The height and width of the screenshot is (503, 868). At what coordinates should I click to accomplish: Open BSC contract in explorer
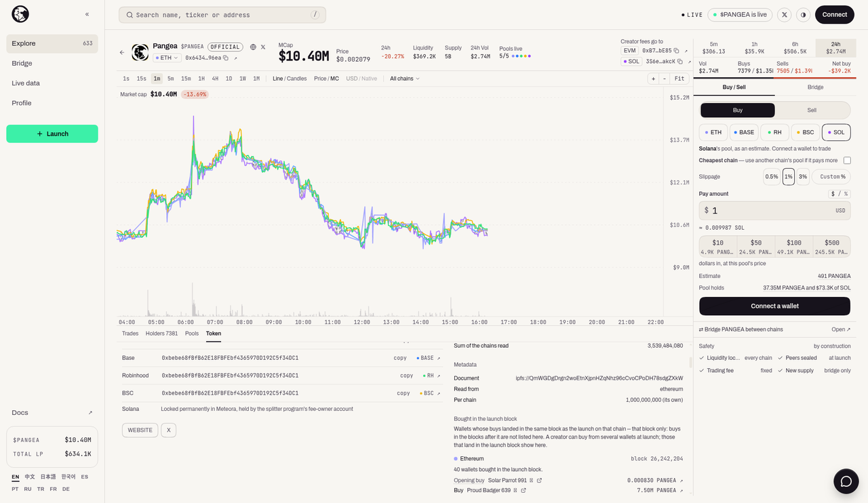[x=430, y=393]
